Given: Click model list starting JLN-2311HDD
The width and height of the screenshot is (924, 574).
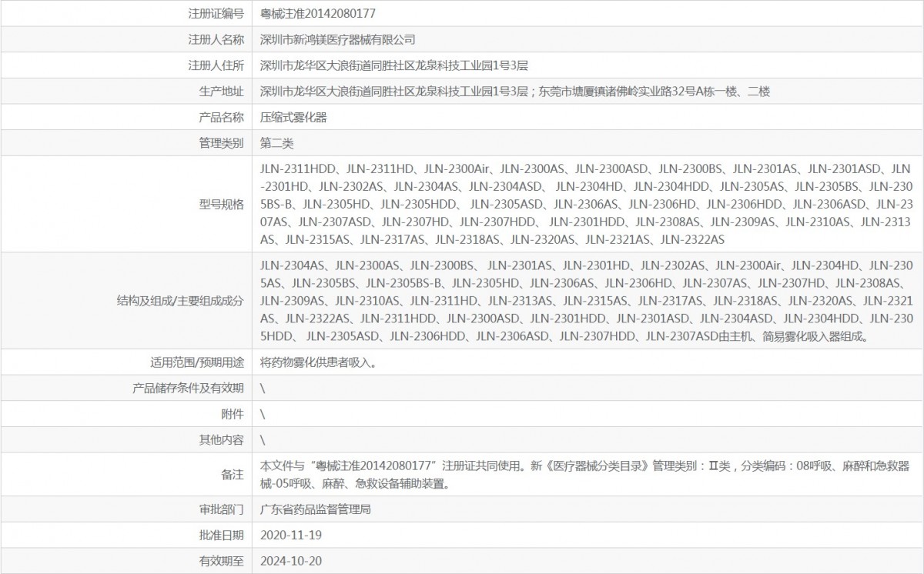Looking at the screenshot, I should tap(587, 204).
